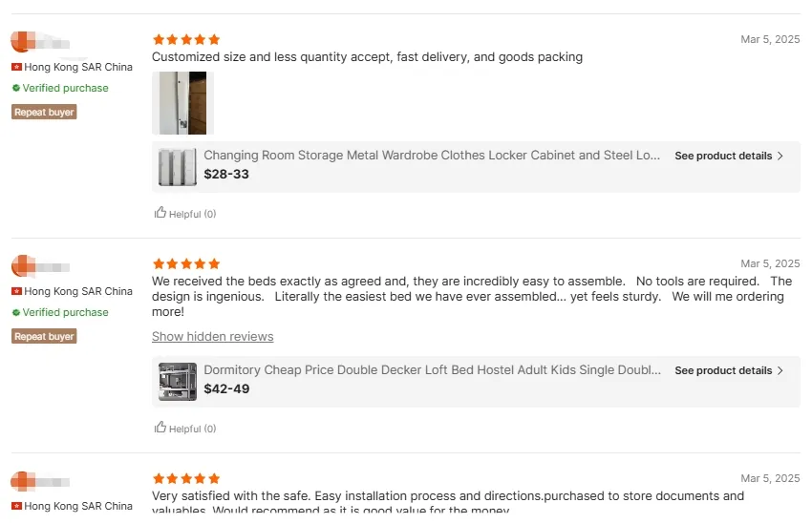See product details for the locker cabinet

(723, 156)
